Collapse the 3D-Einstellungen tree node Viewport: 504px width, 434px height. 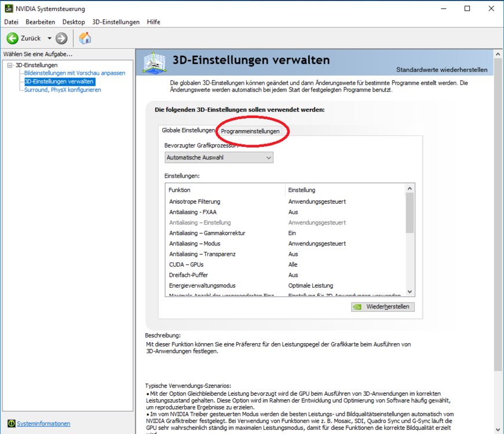[x=10, y=65]
